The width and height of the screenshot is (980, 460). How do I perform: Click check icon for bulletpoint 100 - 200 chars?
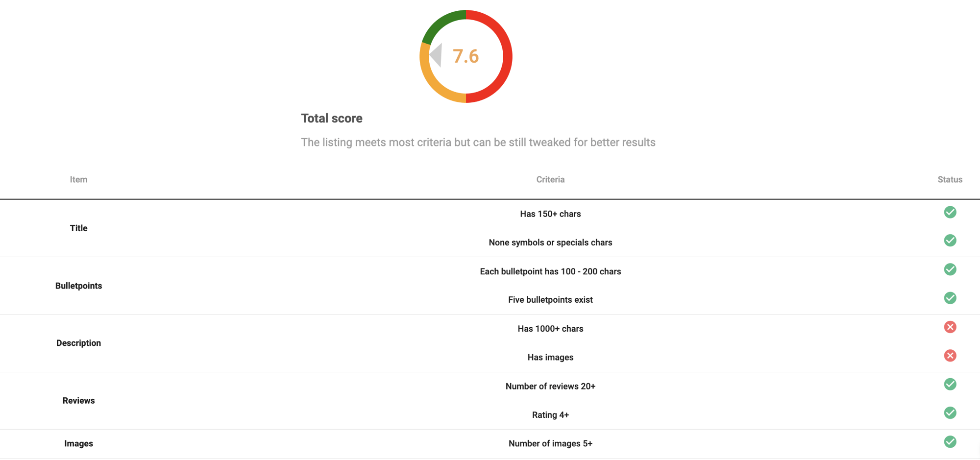click(950, 269)
